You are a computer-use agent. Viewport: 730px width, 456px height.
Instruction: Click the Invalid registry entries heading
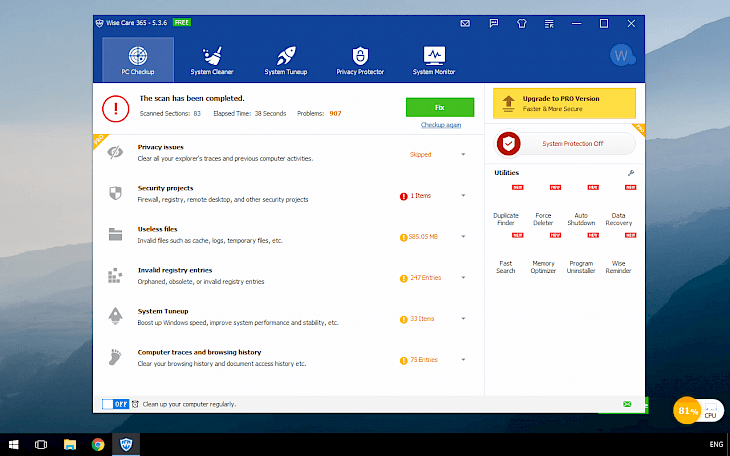pos(175,270)
